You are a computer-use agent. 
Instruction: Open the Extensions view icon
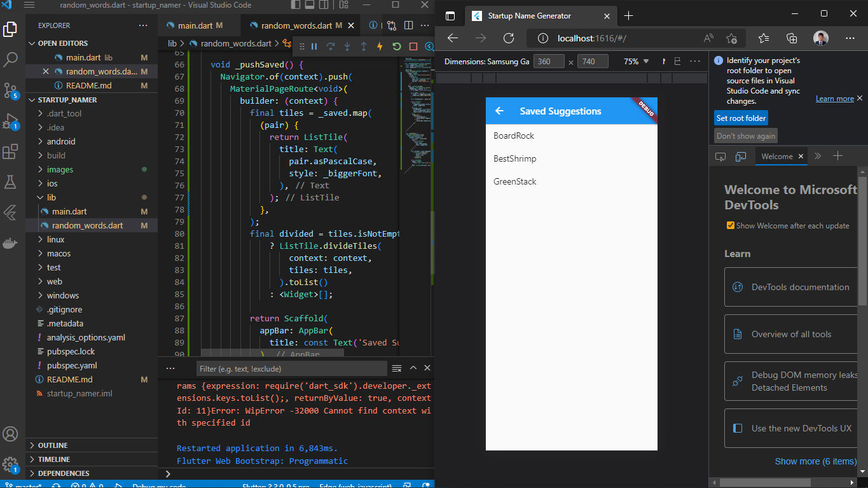[10, 151]
